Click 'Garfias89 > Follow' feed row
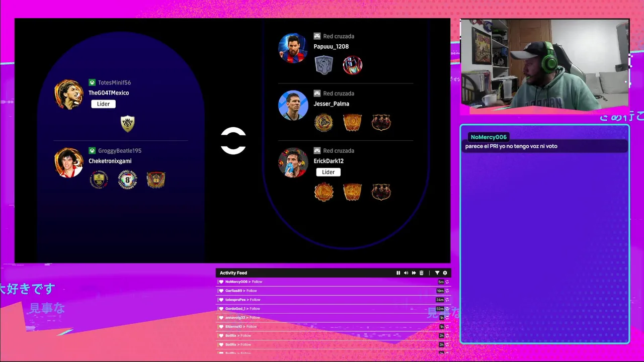This screenshot has height=362, width=644. [333, 291]
